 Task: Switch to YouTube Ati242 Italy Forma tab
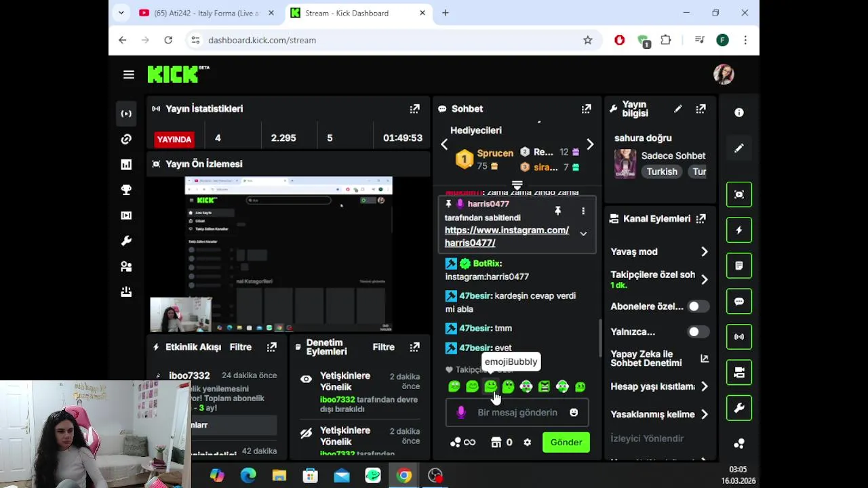(x=207, y=13)
